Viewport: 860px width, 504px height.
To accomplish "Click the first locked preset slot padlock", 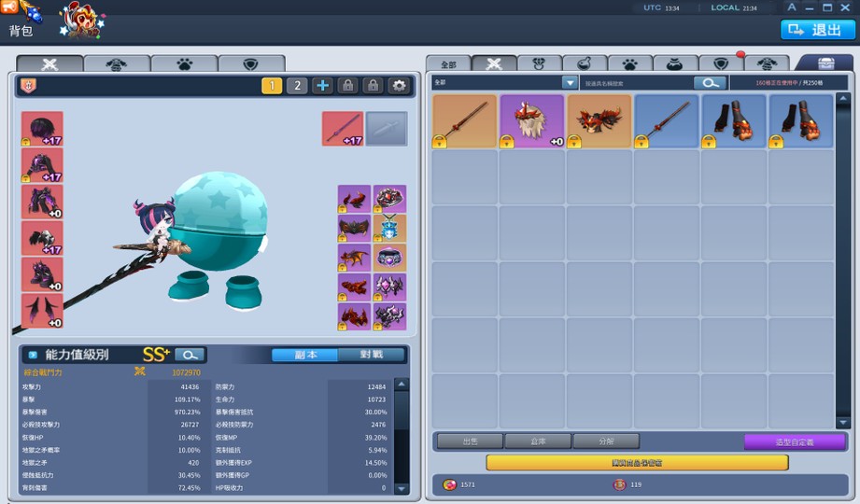I will click(x=347, y=86).
